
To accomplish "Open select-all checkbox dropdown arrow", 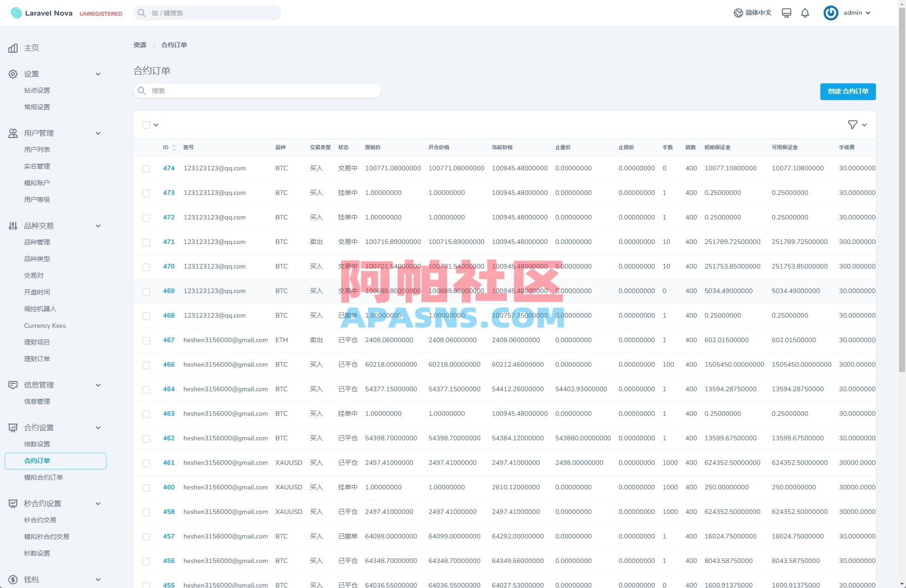I will click(156, 125).
